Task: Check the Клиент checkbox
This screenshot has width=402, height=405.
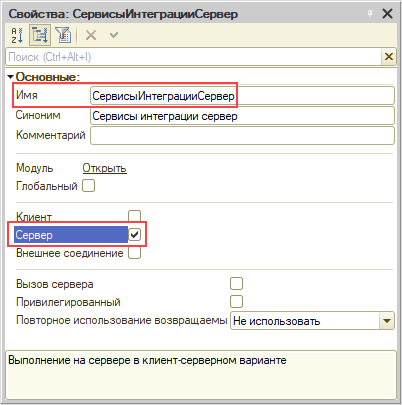Action: [135, 216]
